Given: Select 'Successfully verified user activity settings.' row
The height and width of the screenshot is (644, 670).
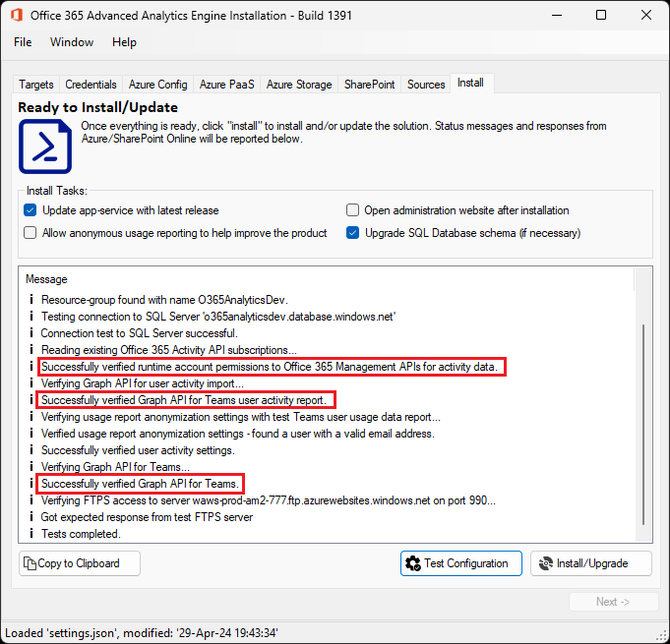Looking at the screenshot, I should tap(138, 449).
